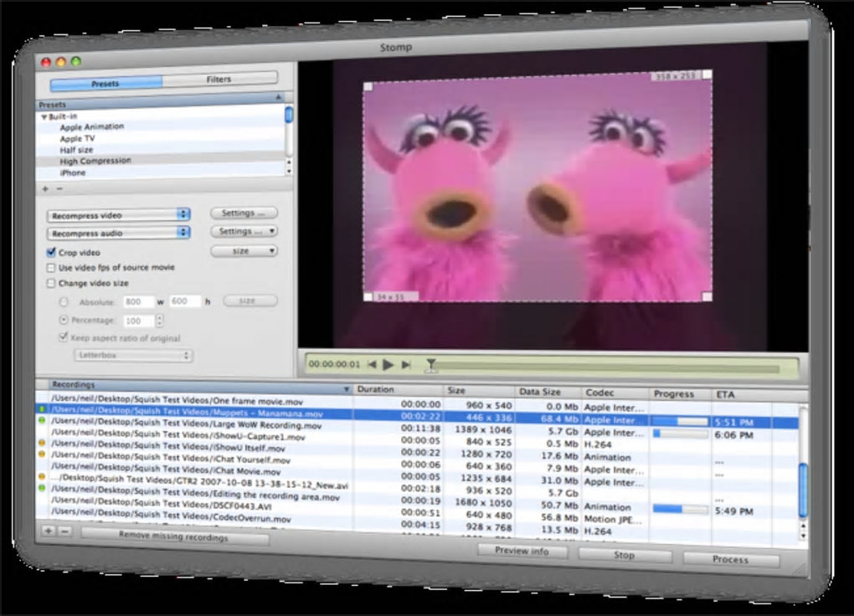Play the video preview
Screen dimensions: 854x616
(388, 364)
